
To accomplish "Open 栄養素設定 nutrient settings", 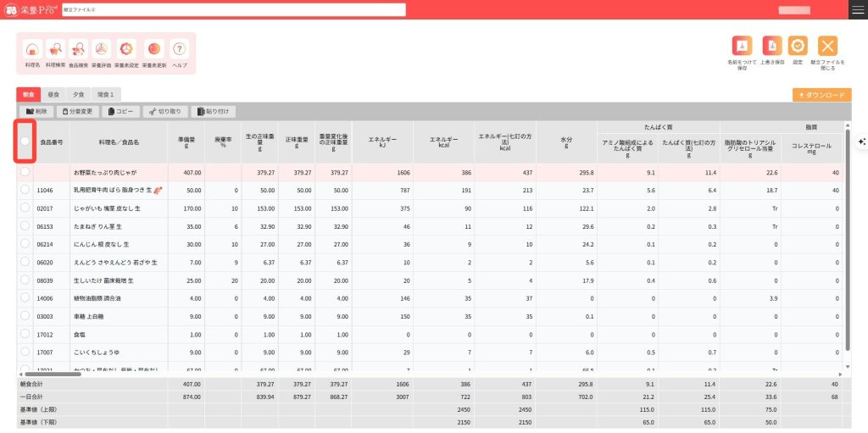I will [125, 52].
